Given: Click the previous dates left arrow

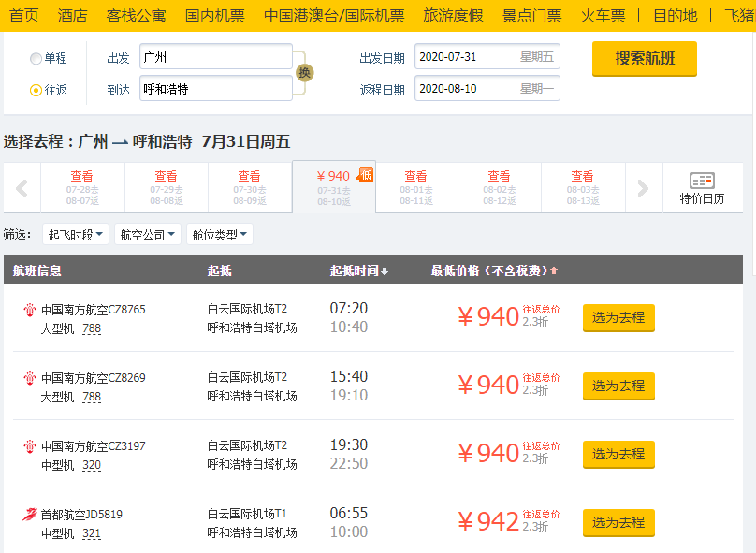Looking at the screenshot, I should 22,188.
